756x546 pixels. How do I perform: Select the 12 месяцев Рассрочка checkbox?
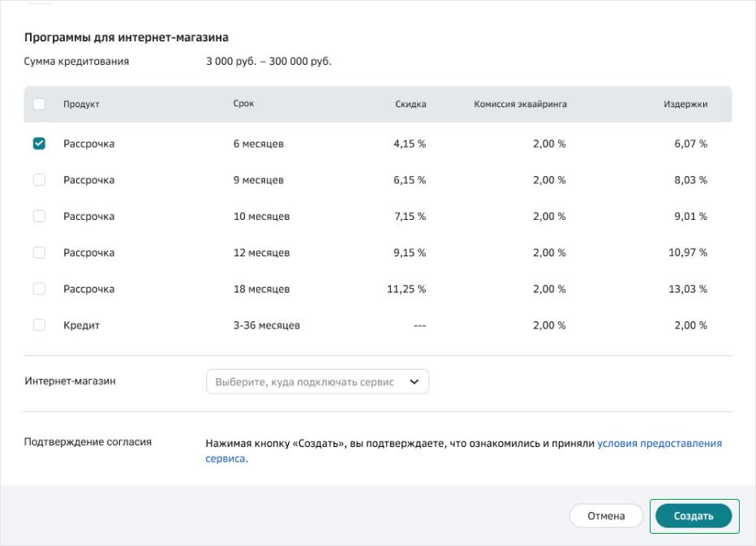[39, 253]
